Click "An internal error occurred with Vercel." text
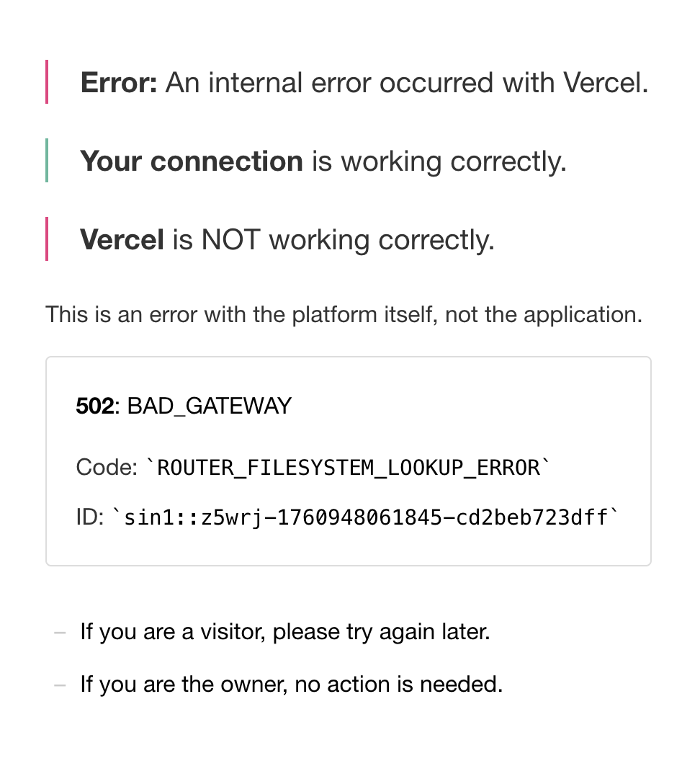This screenshot has height=761, width=700. (407, 82)
